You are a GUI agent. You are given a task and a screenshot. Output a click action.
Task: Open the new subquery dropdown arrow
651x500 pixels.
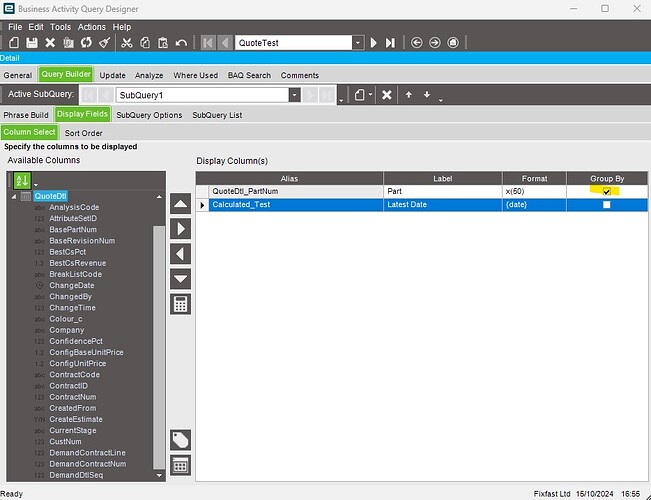(370, 94)
